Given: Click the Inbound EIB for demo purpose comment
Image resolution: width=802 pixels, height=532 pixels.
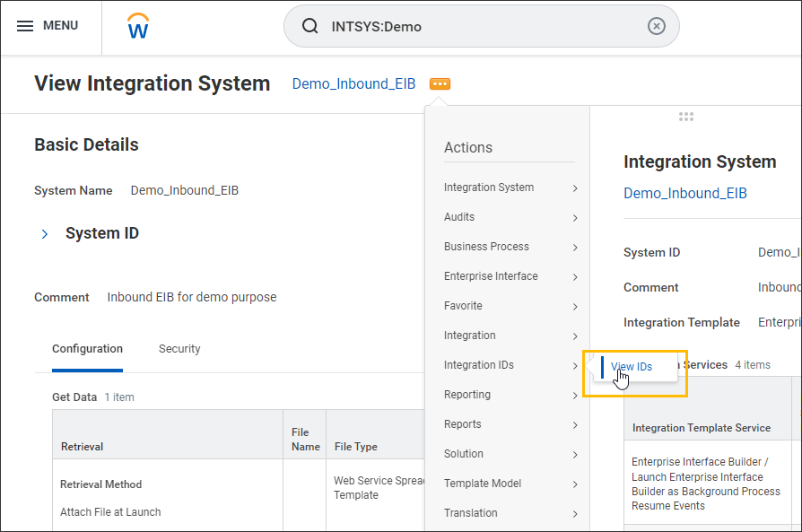Looking at the screenshot, I should click(192, 297).
